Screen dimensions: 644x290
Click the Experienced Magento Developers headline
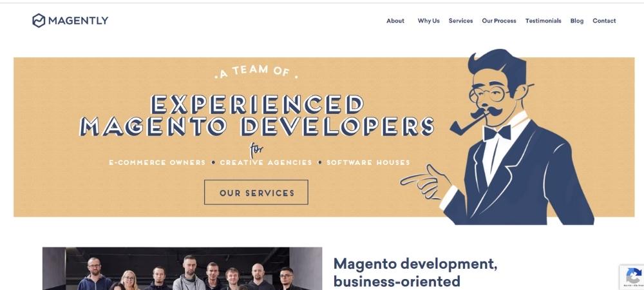pos(257,115)
